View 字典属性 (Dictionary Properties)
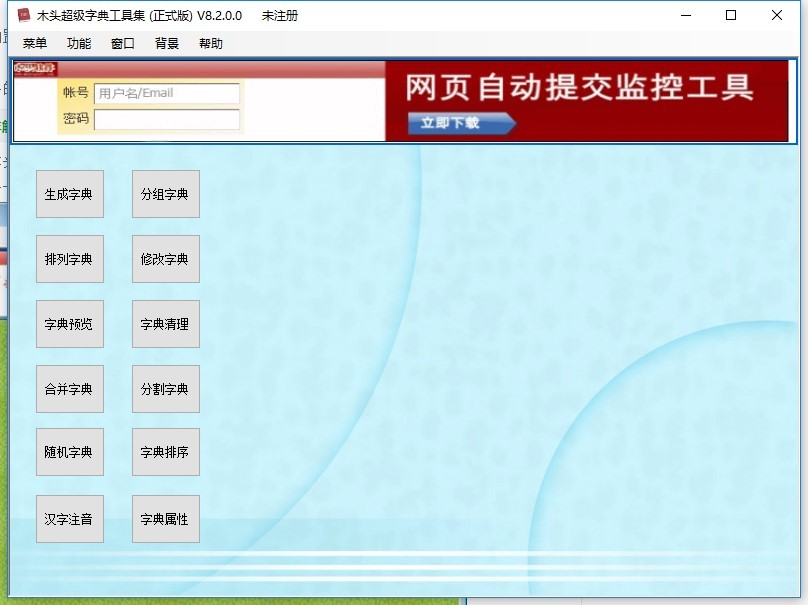 (165, 518)
